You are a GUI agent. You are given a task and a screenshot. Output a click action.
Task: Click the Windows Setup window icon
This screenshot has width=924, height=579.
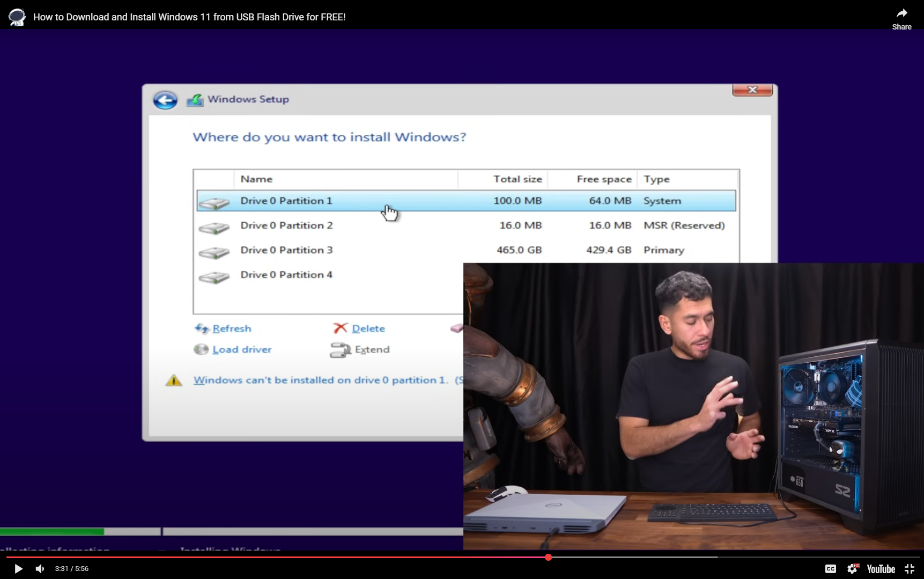[x=195, y=100]
